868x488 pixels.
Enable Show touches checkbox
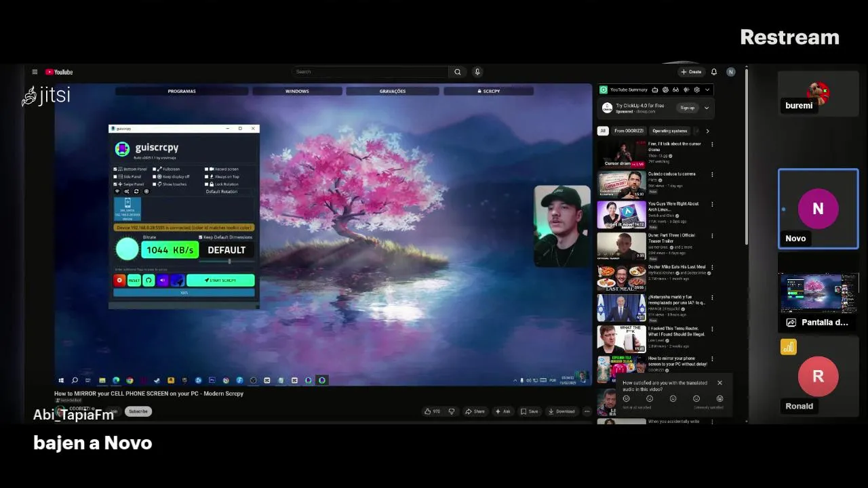(155, 184)
